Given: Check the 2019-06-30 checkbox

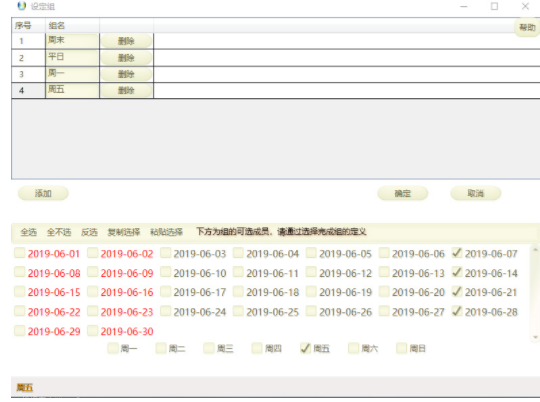Looking at the screenshot, I should coord(92,331).
